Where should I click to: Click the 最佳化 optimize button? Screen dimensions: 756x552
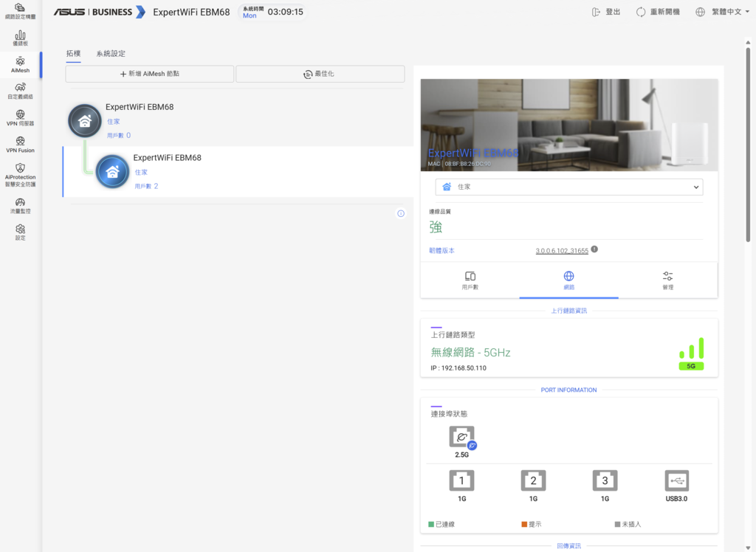[x=320, y=74]
